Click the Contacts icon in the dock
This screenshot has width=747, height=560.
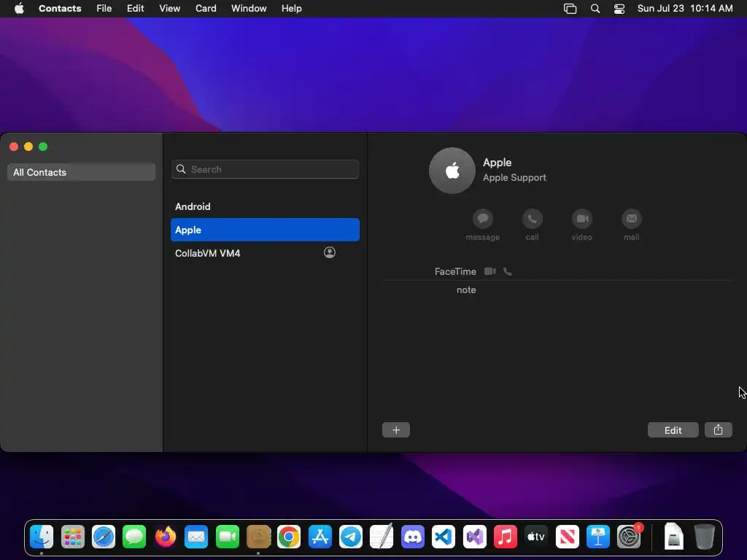[x=258, y=537]
